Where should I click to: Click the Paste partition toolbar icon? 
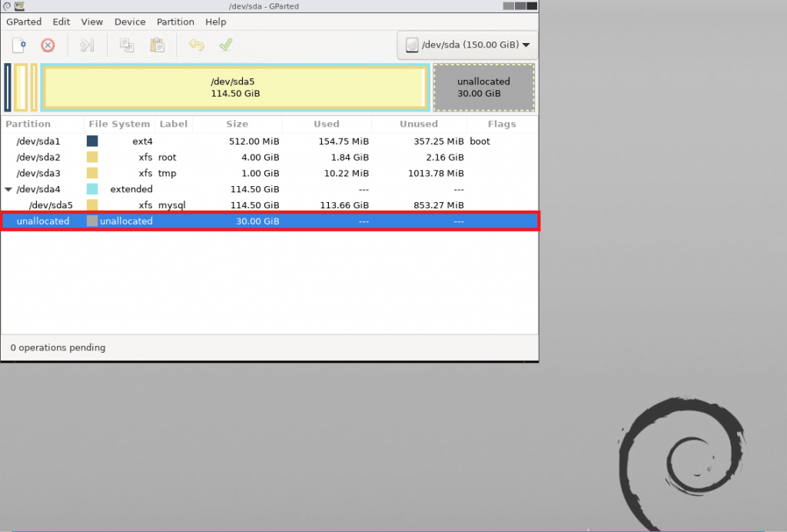pyautogui.click(x=157, y=45)
